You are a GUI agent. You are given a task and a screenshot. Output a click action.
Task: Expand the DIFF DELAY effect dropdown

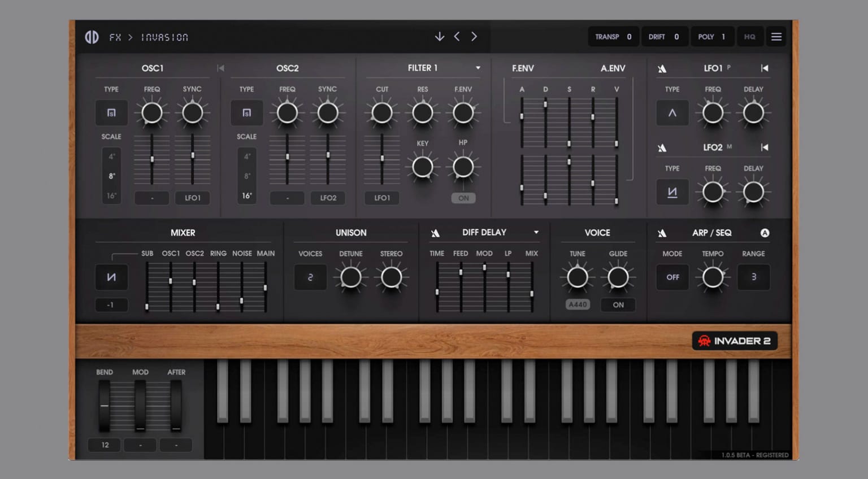tap(536, 233)
